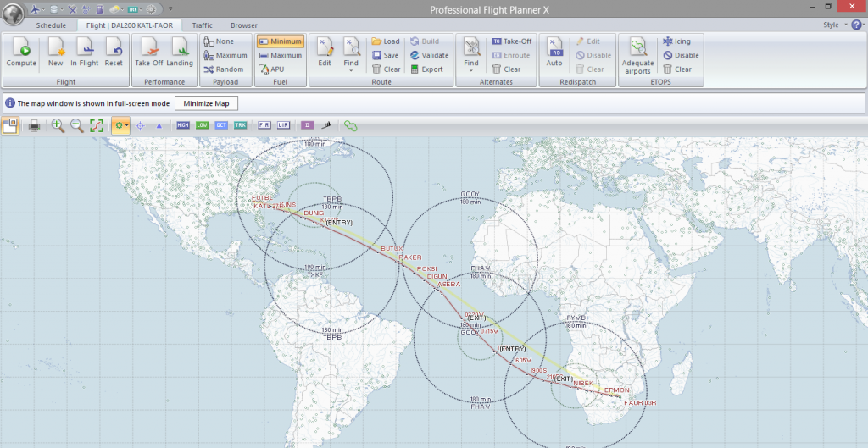Toggle the map toolbar TRK tracks display
This screenshot has height=448, width=868.
pyautogui.click(x=240, y=125)
